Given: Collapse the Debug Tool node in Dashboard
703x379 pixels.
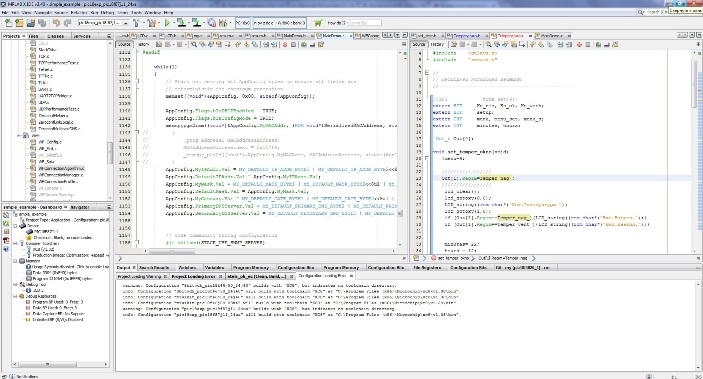Looking at the screenshot, I should [15, 284].
